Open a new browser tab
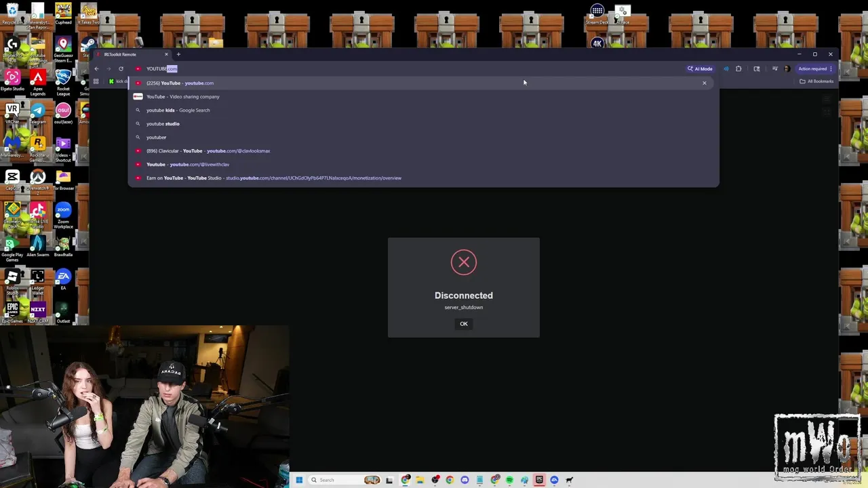Image resolution: width=868 pixels, height=488 pixels. (x=178, y=54)
